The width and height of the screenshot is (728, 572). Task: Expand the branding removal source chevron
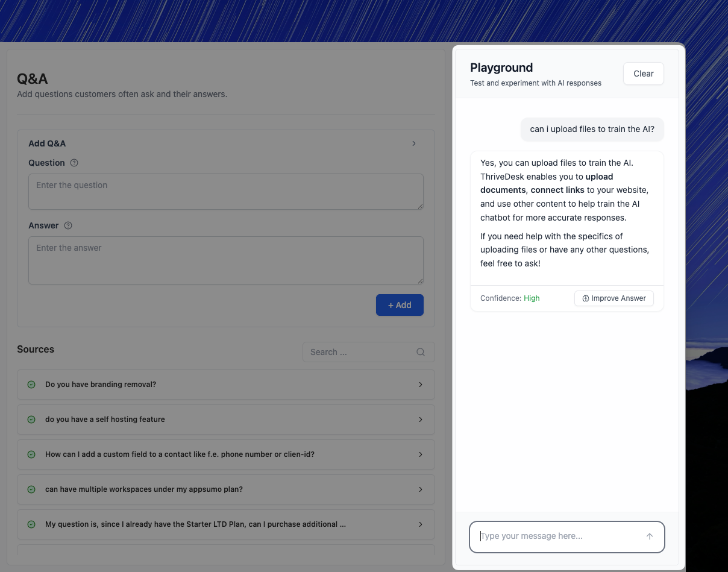point(421,385)
